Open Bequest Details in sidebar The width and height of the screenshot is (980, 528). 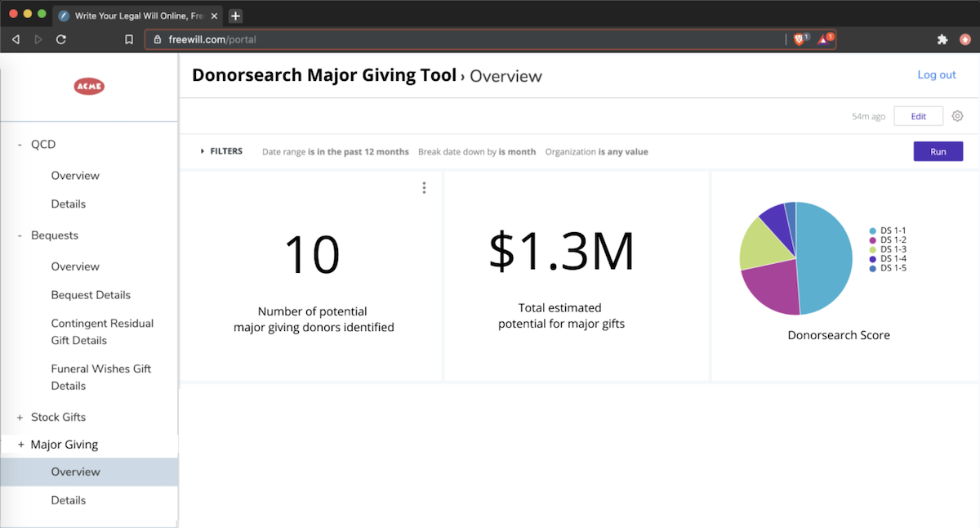(x=91, y=295)
